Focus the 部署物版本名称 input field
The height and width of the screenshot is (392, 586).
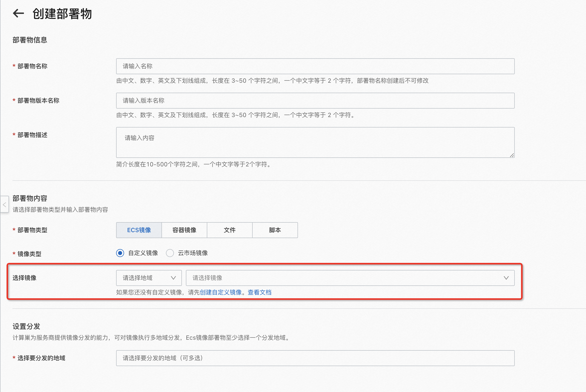pyautogui.click(x=315, y=101)
